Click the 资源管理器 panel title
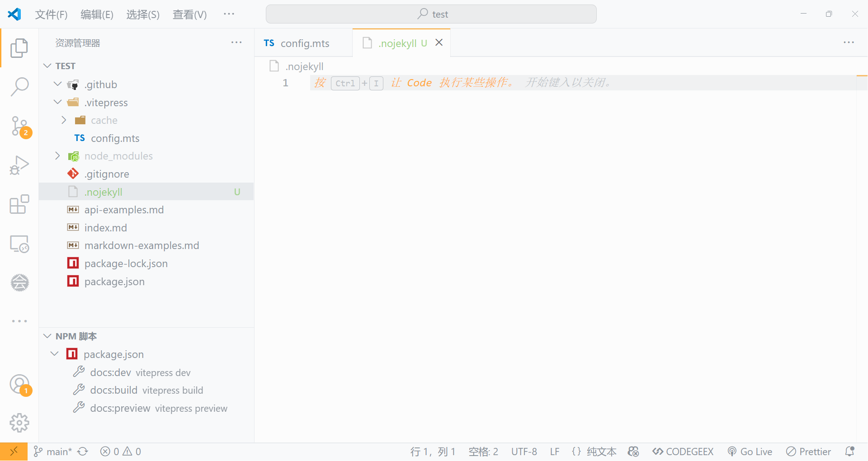 tap(78, 43)
